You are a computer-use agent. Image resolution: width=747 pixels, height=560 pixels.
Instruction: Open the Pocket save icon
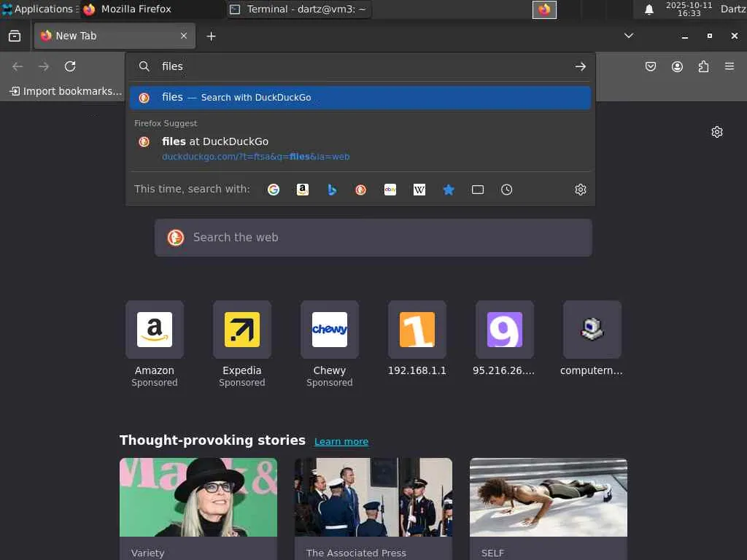point(650,66)
